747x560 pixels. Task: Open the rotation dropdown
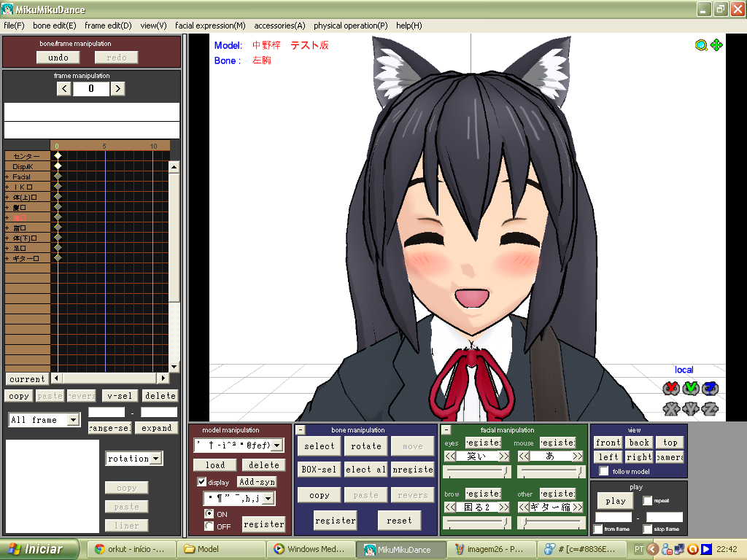coord(156,459)
